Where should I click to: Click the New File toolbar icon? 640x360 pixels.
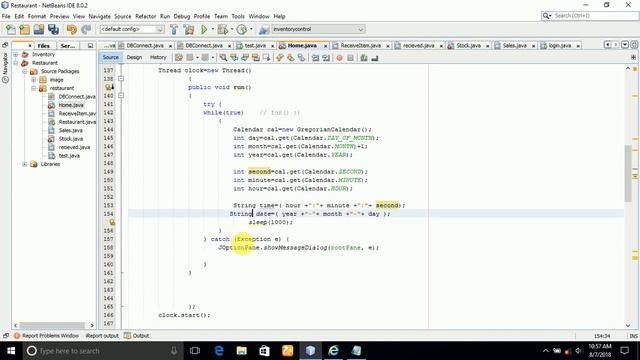[x=11, y=29]
